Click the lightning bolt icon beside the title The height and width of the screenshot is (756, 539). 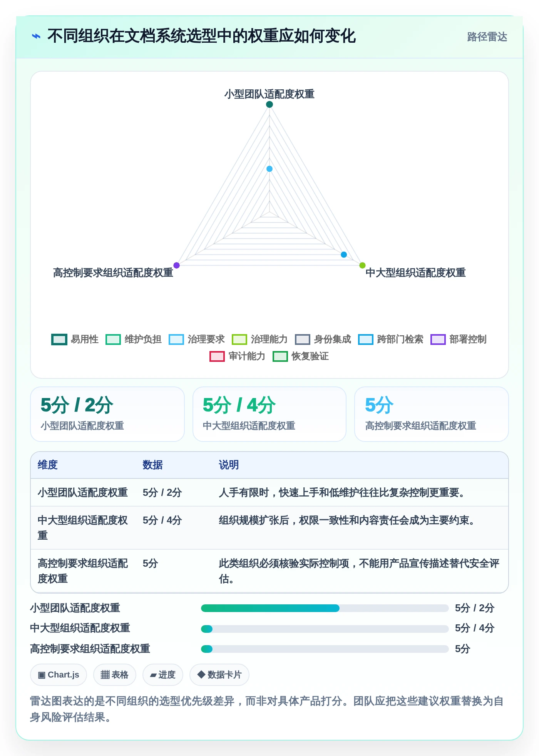36,37
